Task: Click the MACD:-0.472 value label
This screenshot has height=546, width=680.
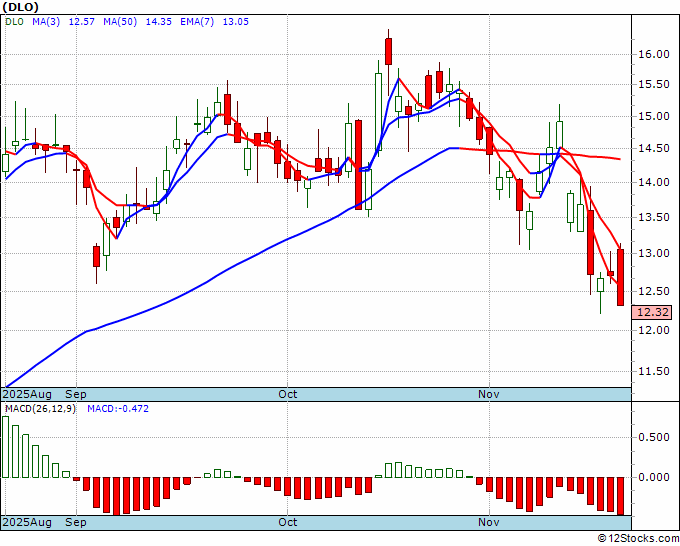Action: point(118,409)
